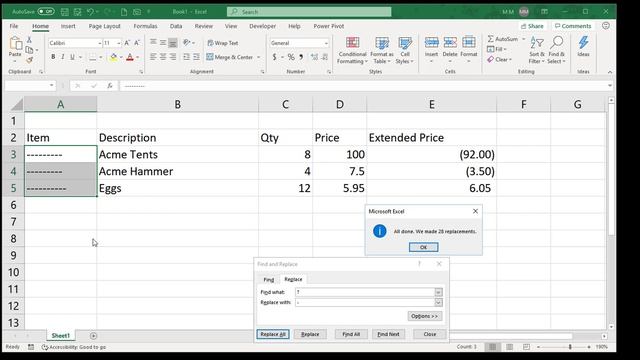Click the Cut scissors icon

point(29,40)
